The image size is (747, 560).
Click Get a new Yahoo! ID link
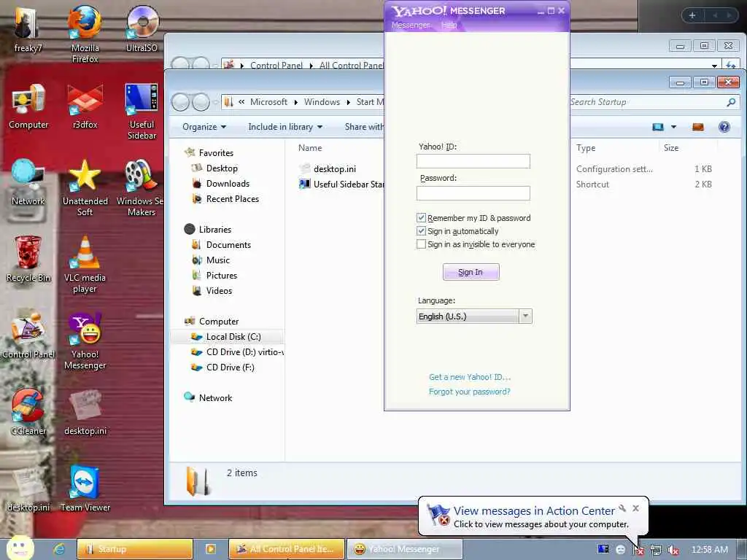pyautogui.click(x=470, y=377)
